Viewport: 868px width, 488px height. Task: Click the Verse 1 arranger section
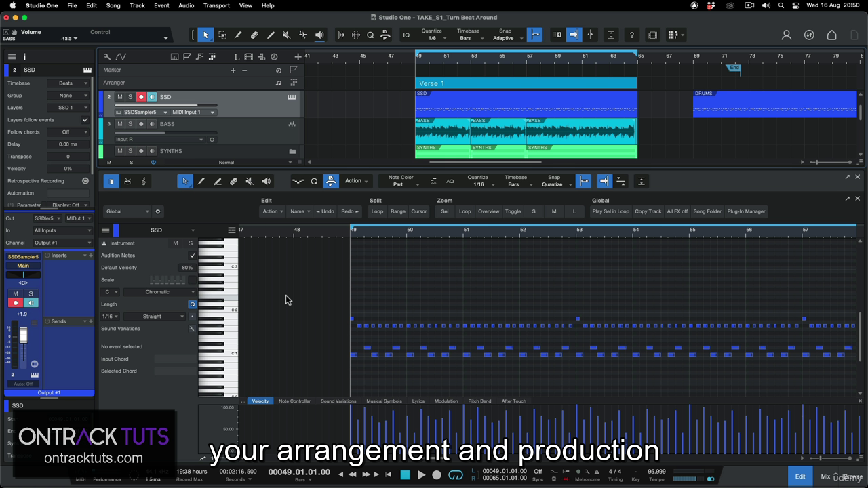tap(526, 83)
